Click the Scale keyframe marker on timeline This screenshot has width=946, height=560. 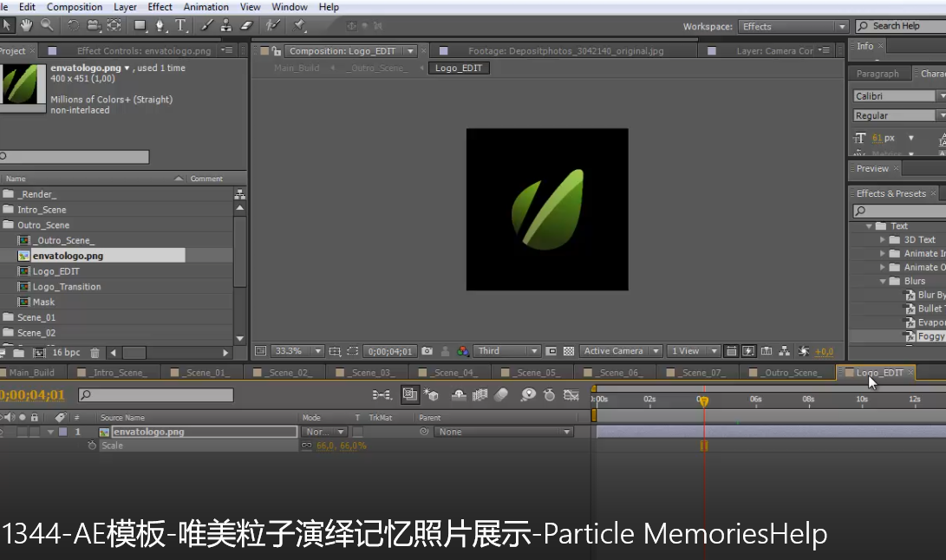click(x=703, y=446)
